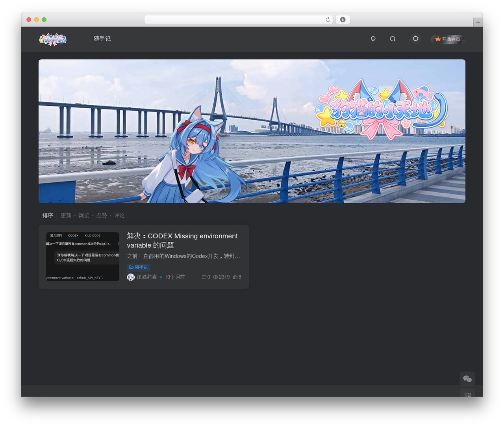504x427 pixels.
Task: Open author 孤独豹猫 profile link
Action: coord(146,277)
